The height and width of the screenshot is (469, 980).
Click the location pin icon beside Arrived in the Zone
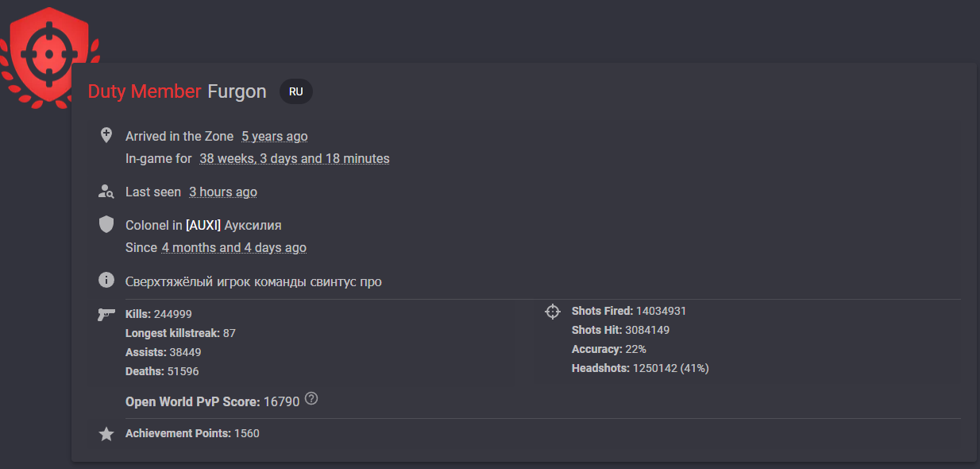click(106, 135)
